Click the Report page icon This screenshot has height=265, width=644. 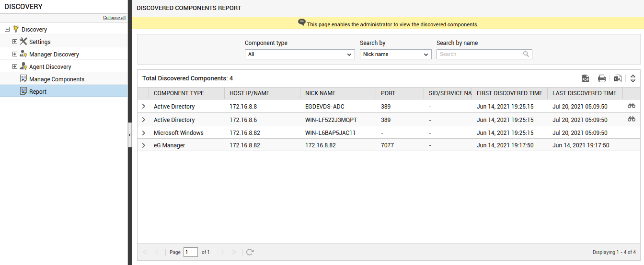(x=23, y=91)
